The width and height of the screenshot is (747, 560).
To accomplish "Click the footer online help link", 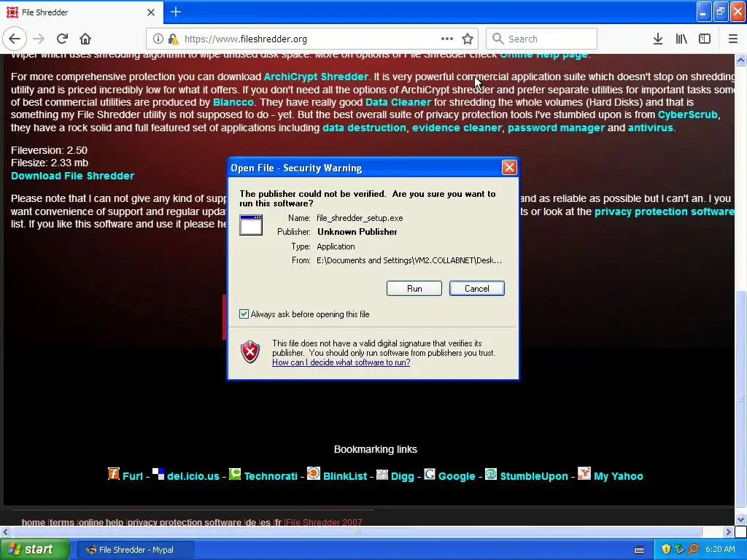I will click(101, 522).
